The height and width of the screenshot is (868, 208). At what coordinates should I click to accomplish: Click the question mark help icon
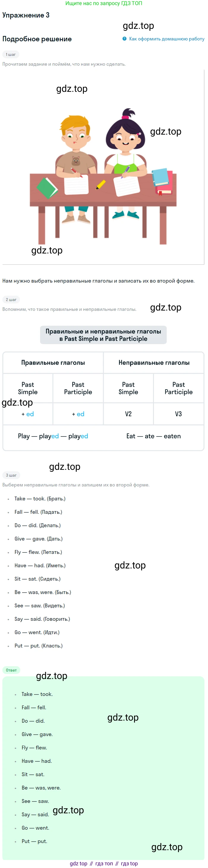tap(125, 39)
